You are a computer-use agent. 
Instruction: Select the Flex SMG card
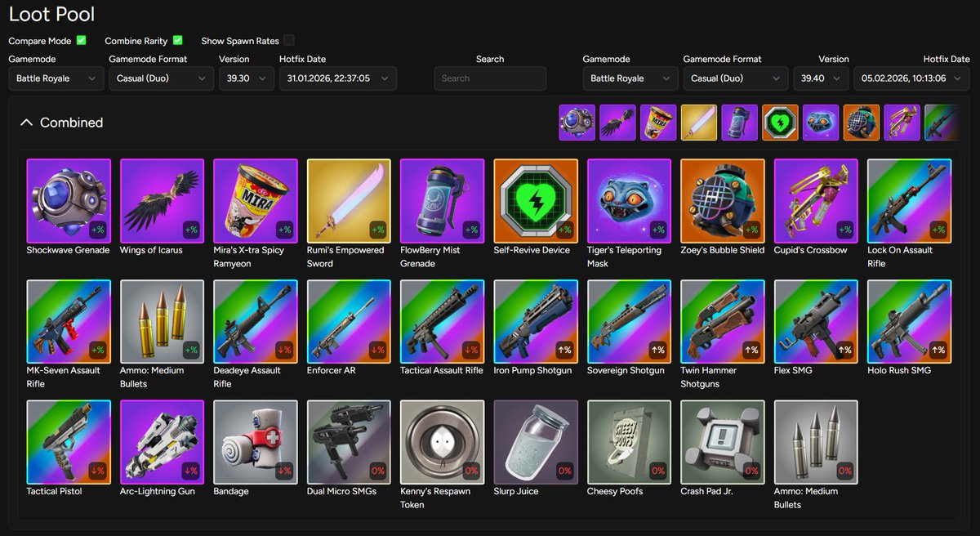tap(817, 322)
